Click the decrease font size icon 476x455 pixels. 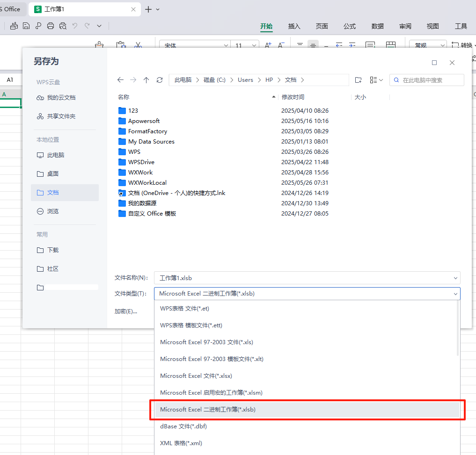click(281, 45)
